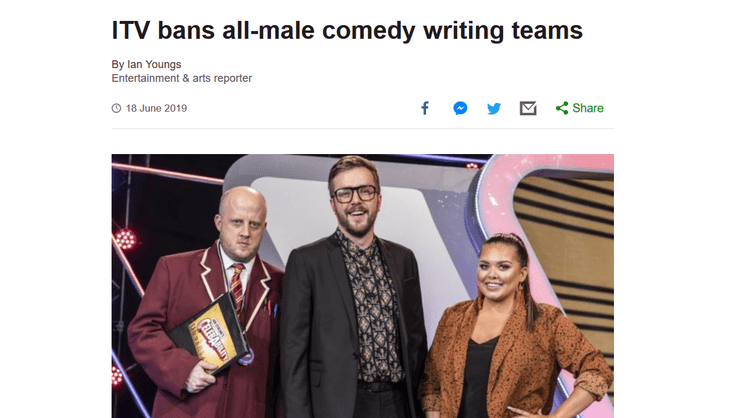Share the article on Twitter

pos(494,109)
